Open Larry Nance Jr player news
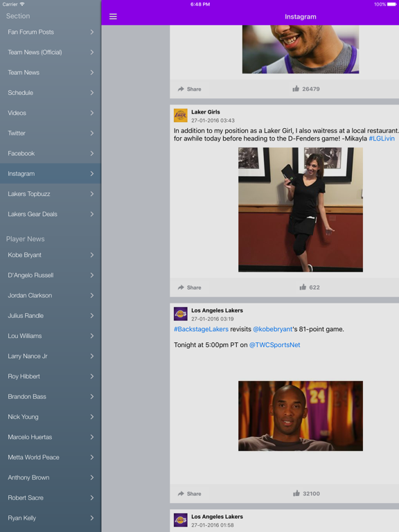The width and height of the screenshot is (399, 532). pyautogui.click(x=51, y=356)
